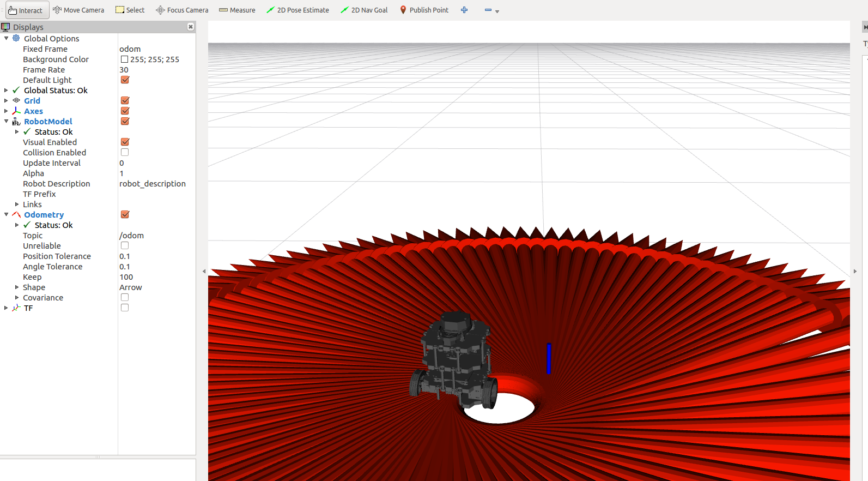This screenshot has height=481, width=868.
Task: Expand the Axes display properties
Action: (x=6, y=111)
